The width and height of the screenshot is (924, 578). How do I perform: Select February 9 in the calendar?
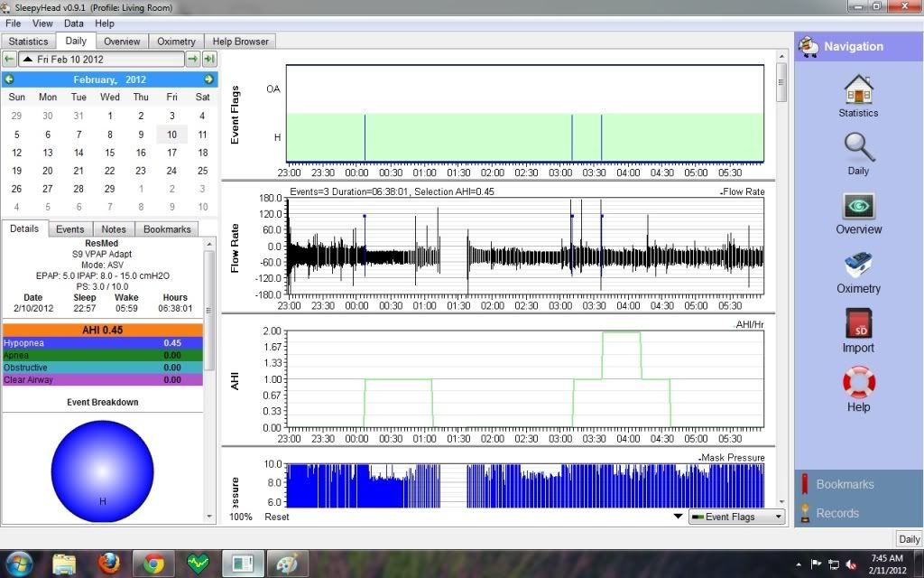click(x=141, y=135)
